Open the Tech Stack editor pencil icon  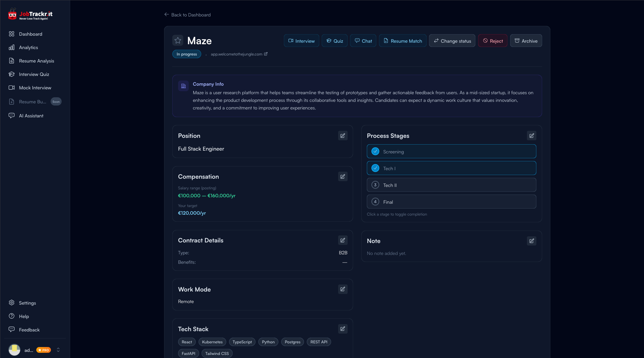pos(342,329)
